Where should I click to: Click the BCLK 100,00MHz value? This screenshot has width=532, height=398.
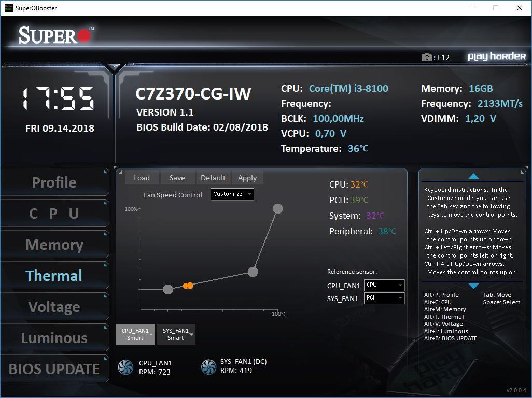click(338, 118)
